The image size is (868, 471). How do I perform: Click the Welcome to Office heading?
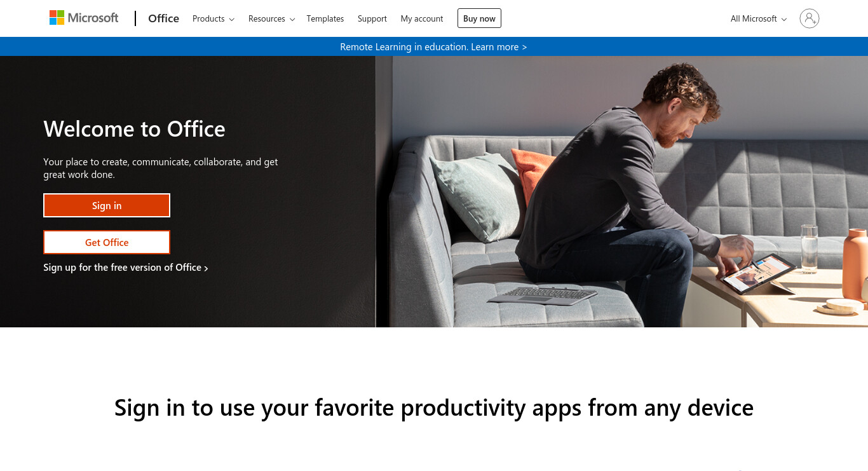[x=134, y=129]
